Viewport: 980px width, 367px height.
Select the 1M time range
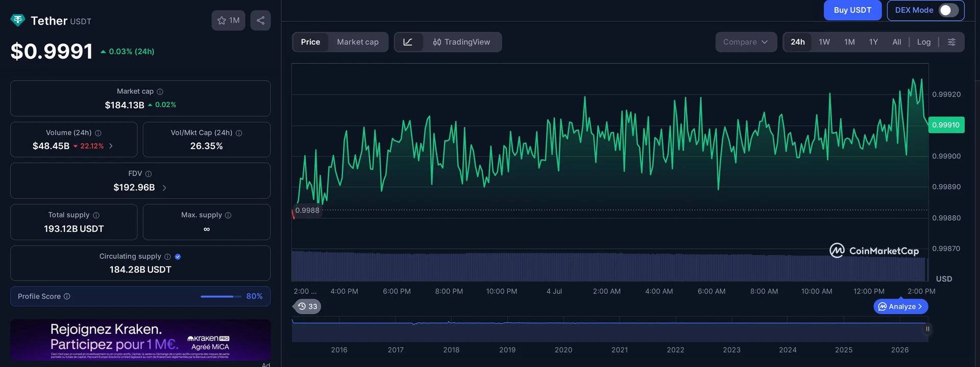pyautogui.click(x=849, y=42)
